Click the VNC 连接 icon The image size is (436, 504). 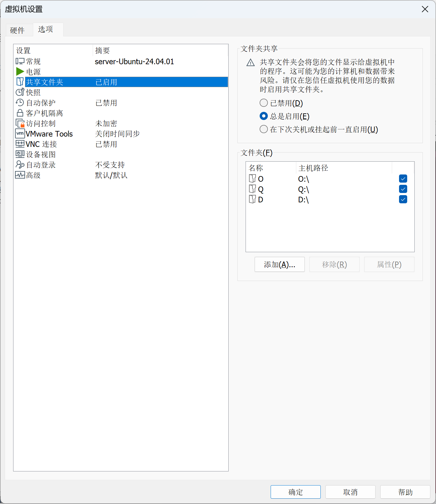coord(20,144)
